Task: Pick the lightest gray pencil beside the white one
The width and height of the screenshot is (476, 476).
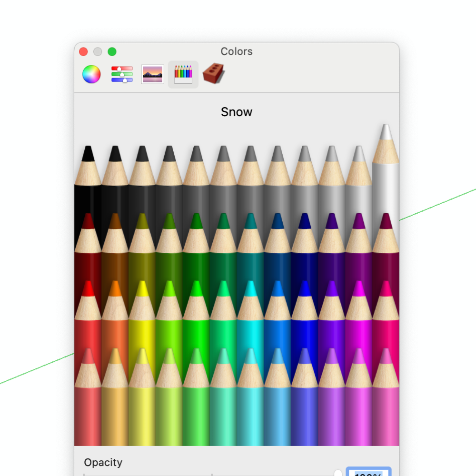Action: tap(358, 179)
